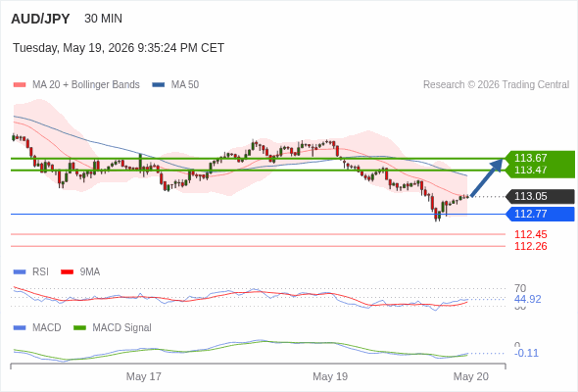Click the May 20 date axis label

point(471,376)
